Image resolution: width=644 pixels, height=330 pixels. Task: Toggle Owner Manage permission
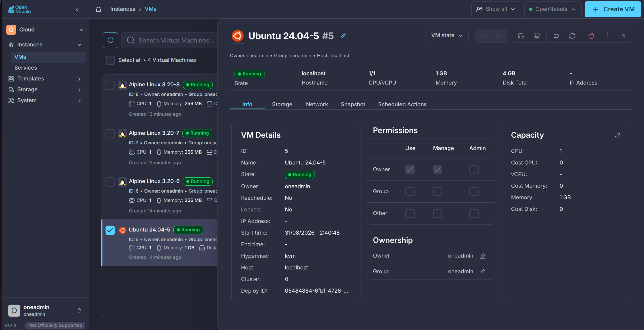pyautogui.click(x=438, y=170)
